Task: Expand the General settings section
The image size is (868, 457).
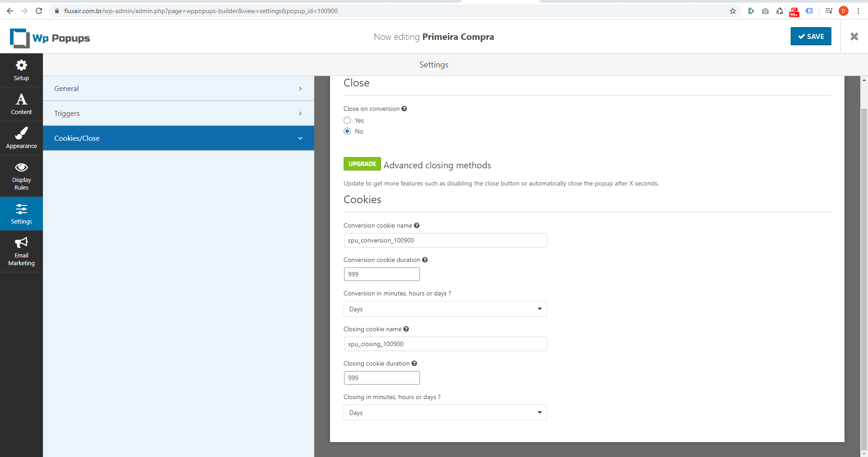Action: [x=179, y=89]
